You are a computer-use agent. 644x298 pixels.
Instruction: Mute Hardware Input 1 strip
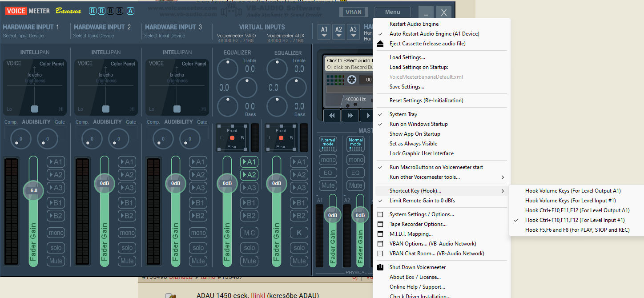click(56, 261)
